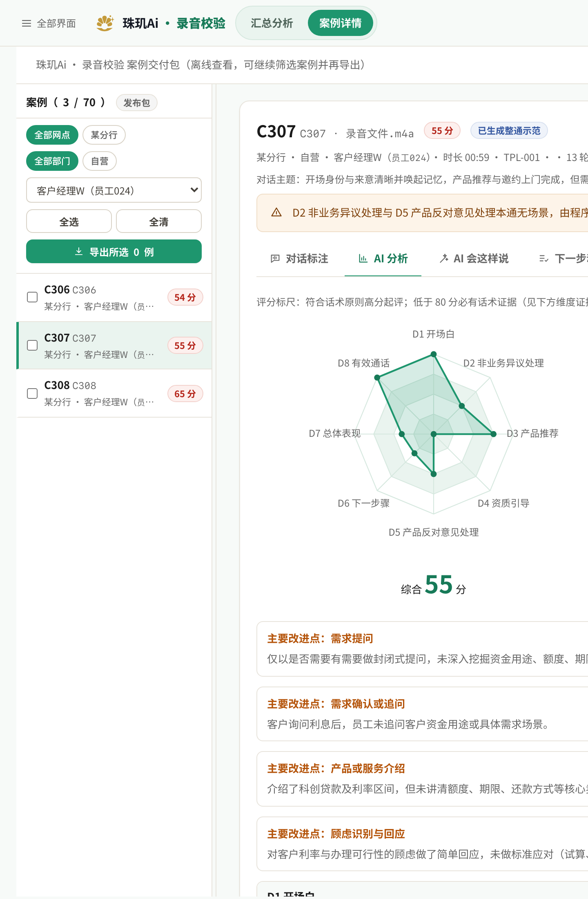Click the D1 开场白 radar axis label
Viewport: 588px width, 899px height.
tap(434, 334)
